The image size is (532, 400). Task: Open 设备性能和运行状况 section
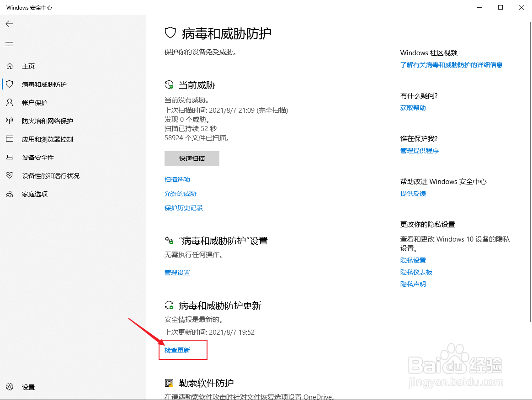(51, 176)
